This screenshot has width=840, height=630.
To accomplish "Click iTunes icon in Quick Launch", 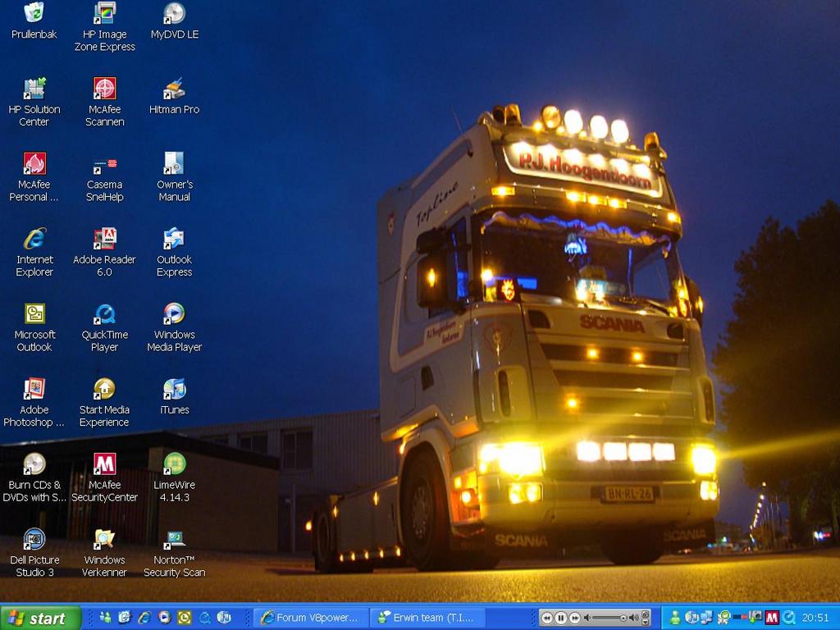I will (224, 618).
